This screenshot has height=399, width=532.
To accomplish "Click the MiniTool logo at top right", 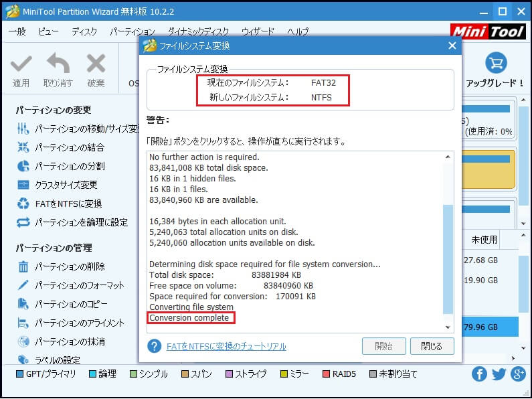I will coord(489,31).
